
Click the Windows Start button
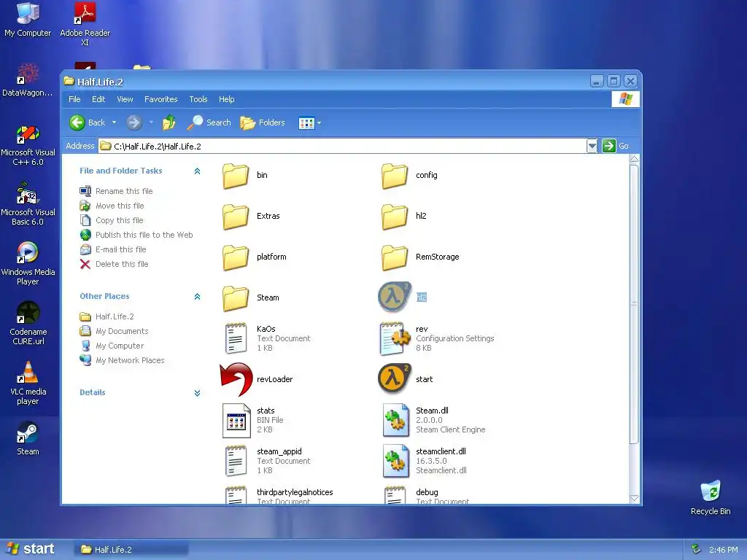tap(31, 549)
